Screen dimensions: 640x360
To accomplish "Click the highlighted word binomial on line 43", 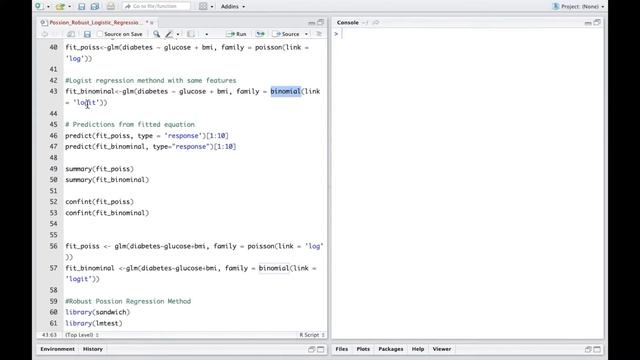I will [x=285, y=91].
